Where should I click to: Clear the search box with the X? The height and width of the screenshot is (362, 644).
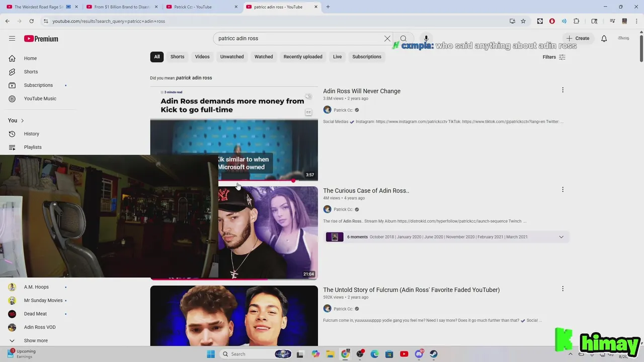coord(387,38)
